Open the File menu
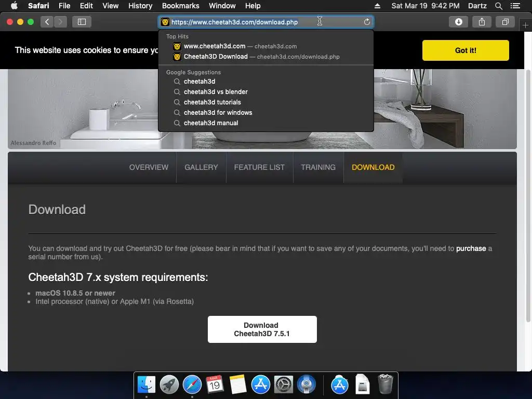This screenshot has height=399, width=532. (x=64, y=6)
